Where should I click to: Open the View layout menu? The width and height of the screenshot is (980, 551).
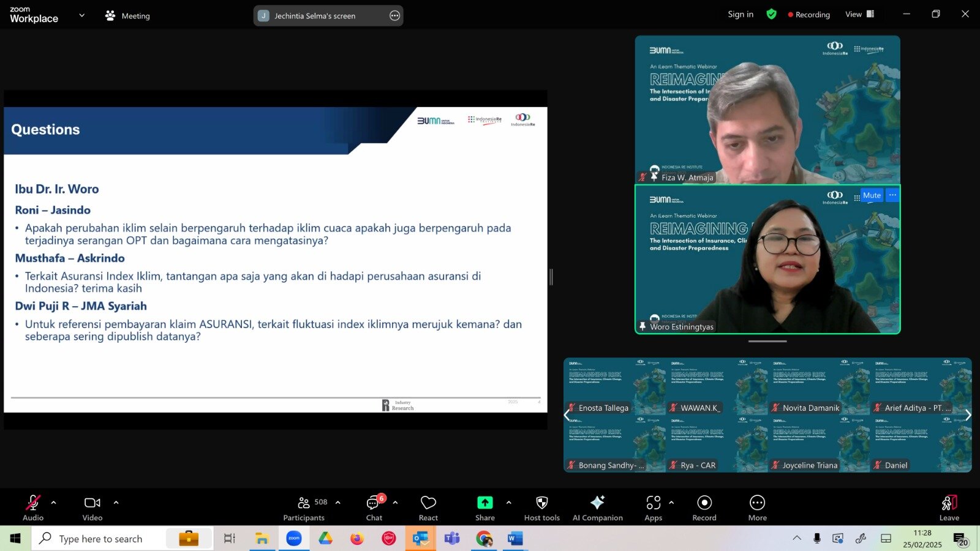860,14
